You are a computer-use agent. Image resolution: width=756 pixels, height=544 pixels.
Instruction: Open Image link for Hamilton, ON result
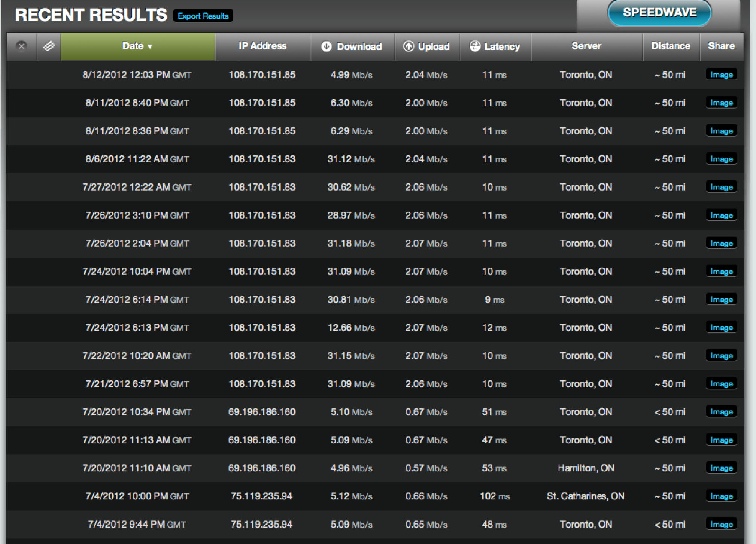pyautogui.click(x=721, y=468)
